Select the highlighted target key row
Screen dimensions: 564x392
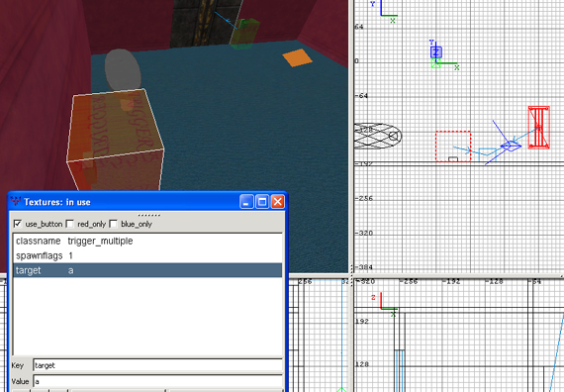pos(147,270)
